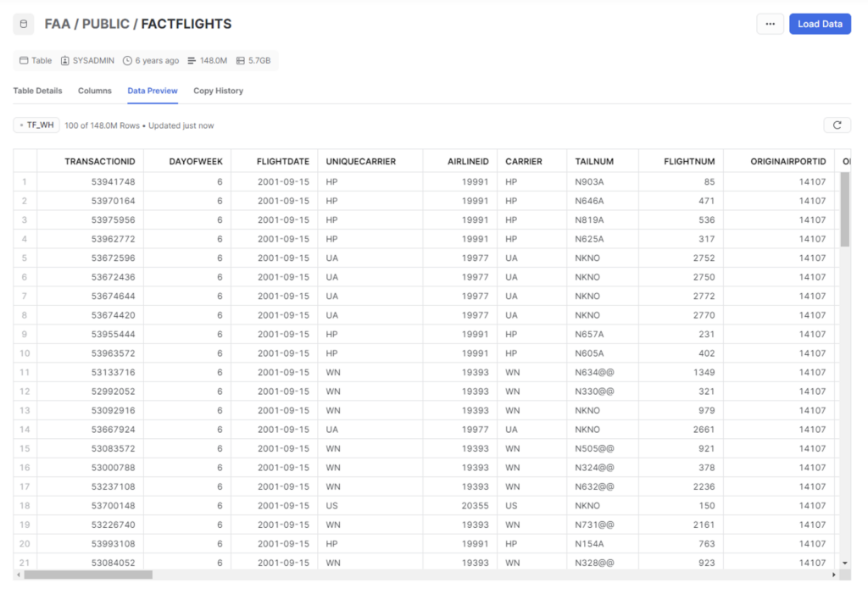Click the clock icon showing 6 years ago
The height and width of the screenshot is (594, 868).
point(129,60)
